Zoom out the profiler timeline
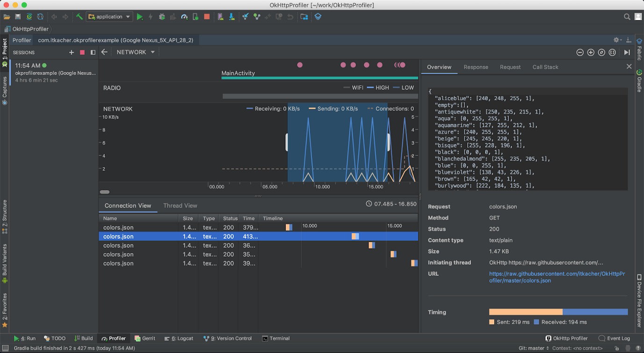 580,52
